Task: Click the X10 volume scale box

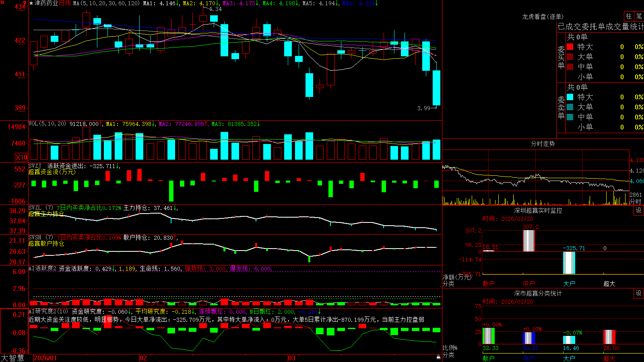Action: (x=21, y=157)
